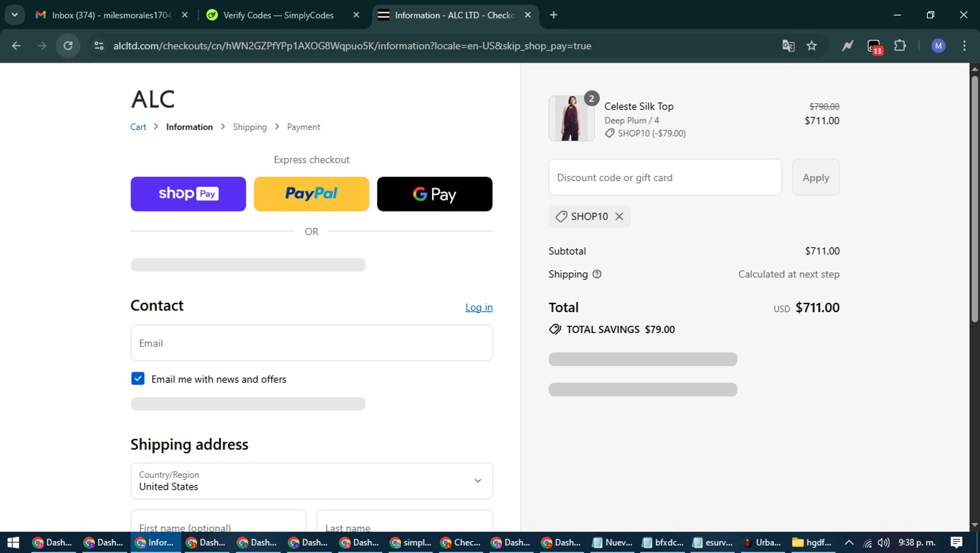Open the simpl Chrome taskbar window
The height and width of the screenshot is (553, 980).
(410, 543)
